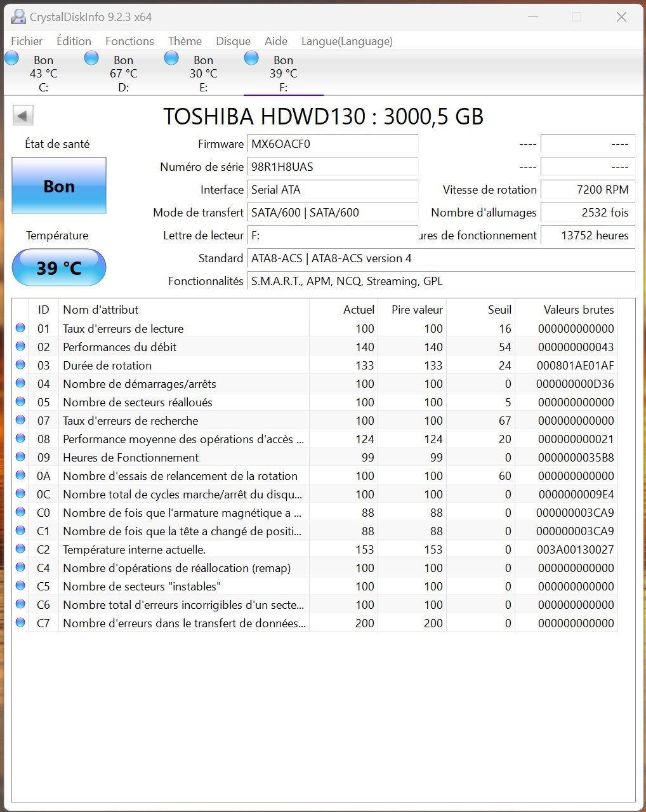Click status dot of attribute C1 row
The height and width of the screenshot is (812, 646).
(x=20, y=530)
